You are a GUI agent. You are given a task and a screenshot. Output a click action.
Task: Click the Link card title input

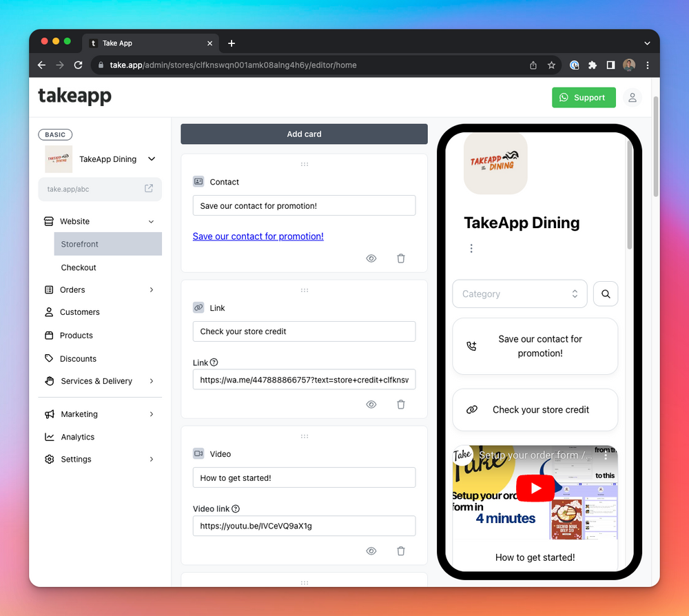[x=304, y=331]
